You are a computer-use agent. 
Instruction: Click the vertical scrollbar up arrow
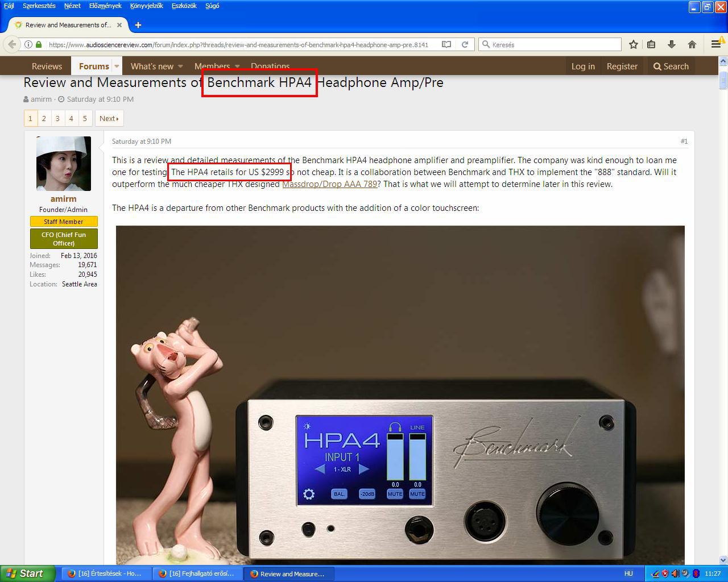click(723, 60)
